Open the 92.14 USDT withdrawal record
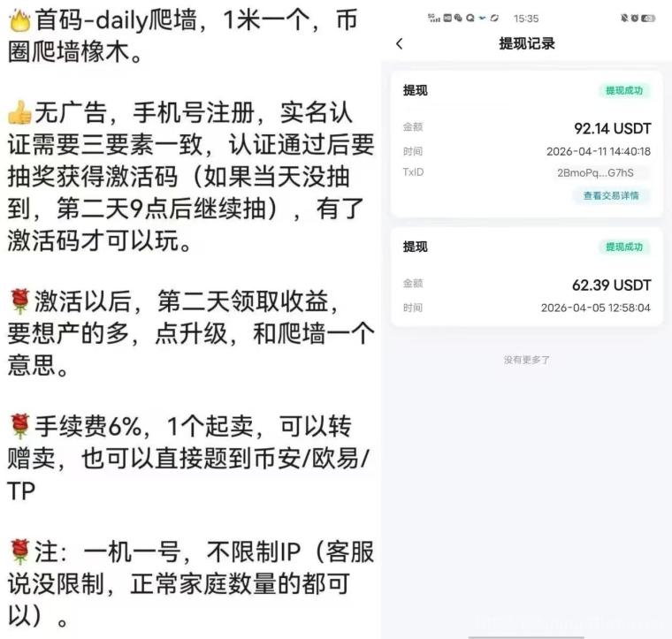Image resolution: width=672 pixels, height=639 pixels. tap(527, 144)
